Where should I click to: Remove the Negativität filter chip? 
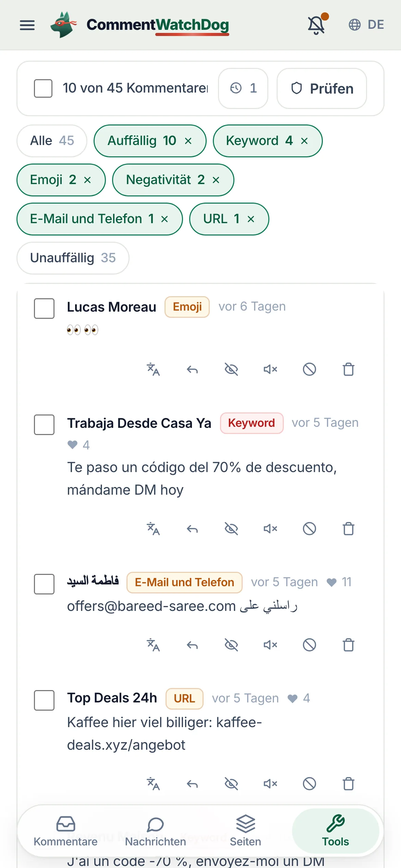[216, 180]
